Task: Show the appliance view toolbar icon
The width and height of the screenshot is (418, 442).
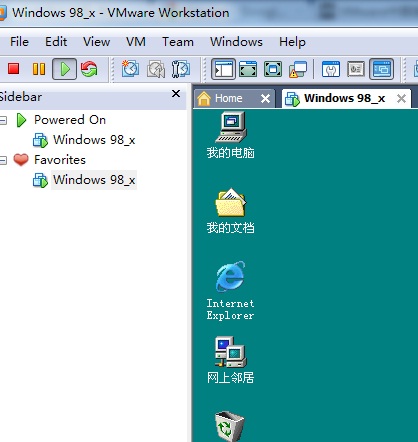Action: tap(356, 69)
